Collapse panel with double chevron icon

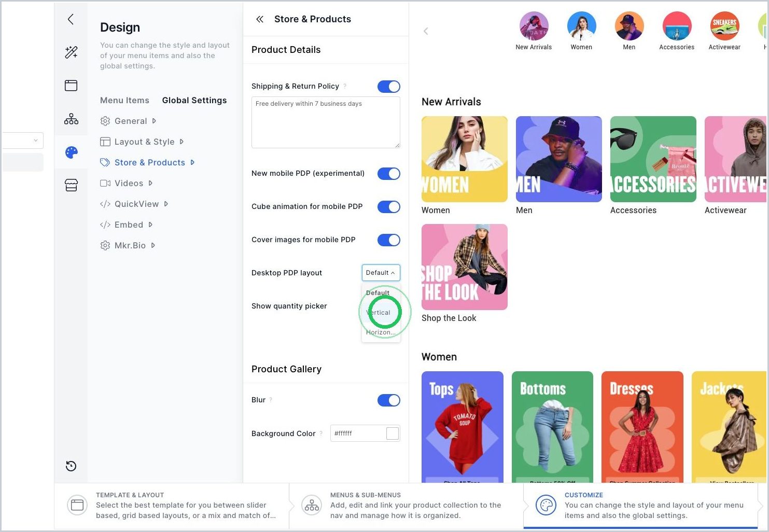pos(260,19)
